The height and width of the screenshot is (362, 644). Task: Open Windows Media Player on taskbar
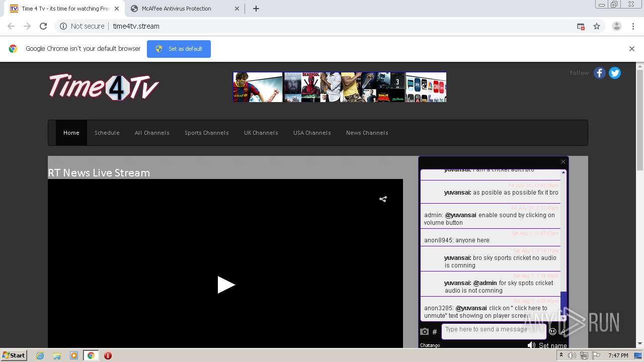(x=74, y=355)
